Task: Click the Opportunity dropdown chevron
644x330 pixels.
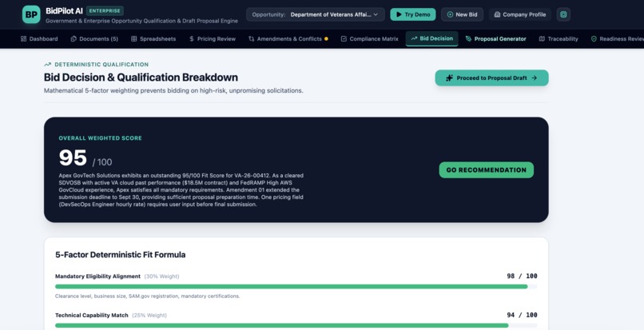Action: click(376, 14)
